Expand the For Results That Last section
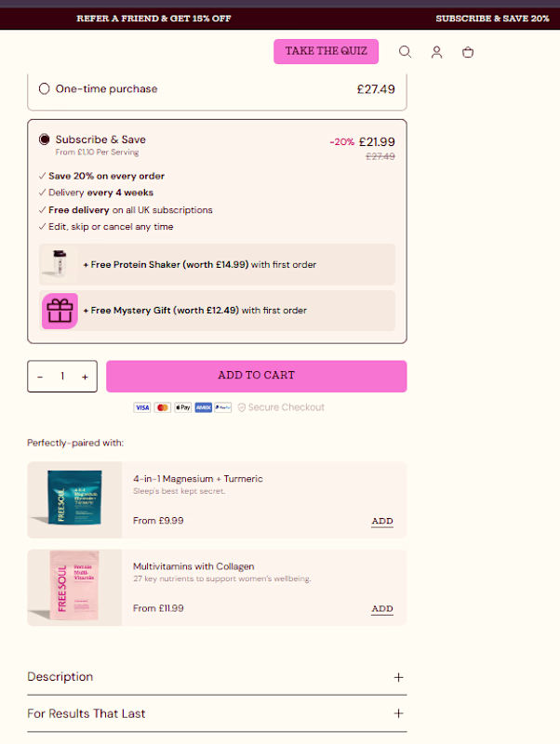560x744 pixels. click(x=217, y=714)
